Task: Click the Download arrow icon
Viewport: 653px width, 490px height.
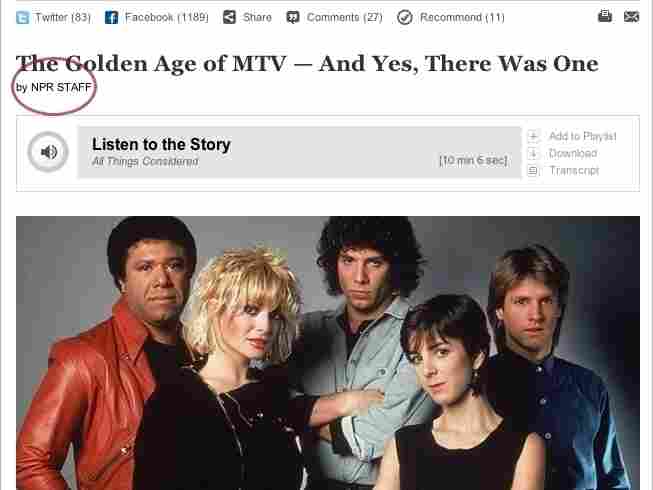Action: (x=533, y=154)
